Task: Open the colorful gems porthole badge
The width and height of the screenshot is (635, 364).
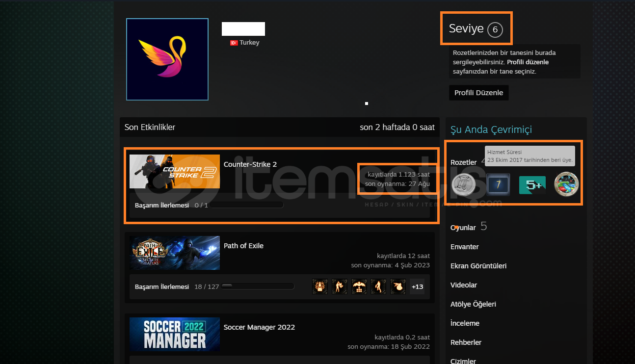Action: click(x=566, y=184)
